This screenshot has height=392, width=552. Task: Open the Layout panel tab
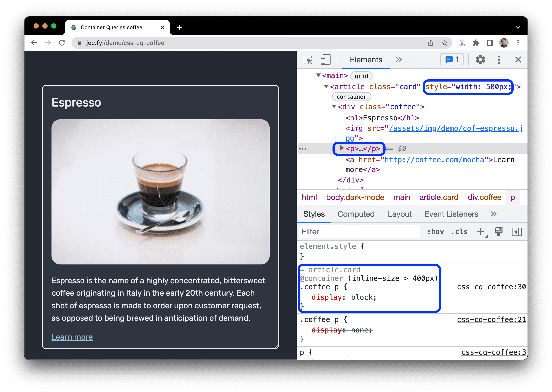(399, 214)
